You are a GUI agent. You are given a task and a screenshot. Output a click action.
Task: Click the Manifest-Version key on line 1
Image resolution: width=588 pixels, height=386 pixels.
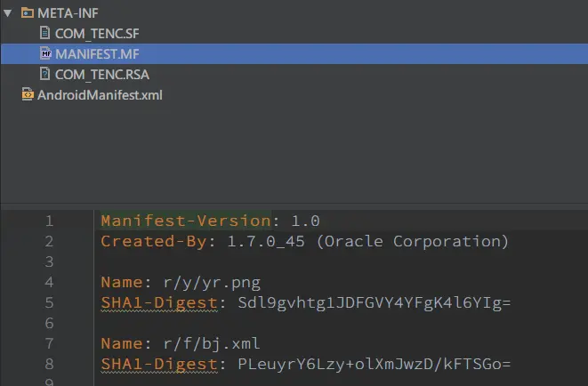(186, 221)
